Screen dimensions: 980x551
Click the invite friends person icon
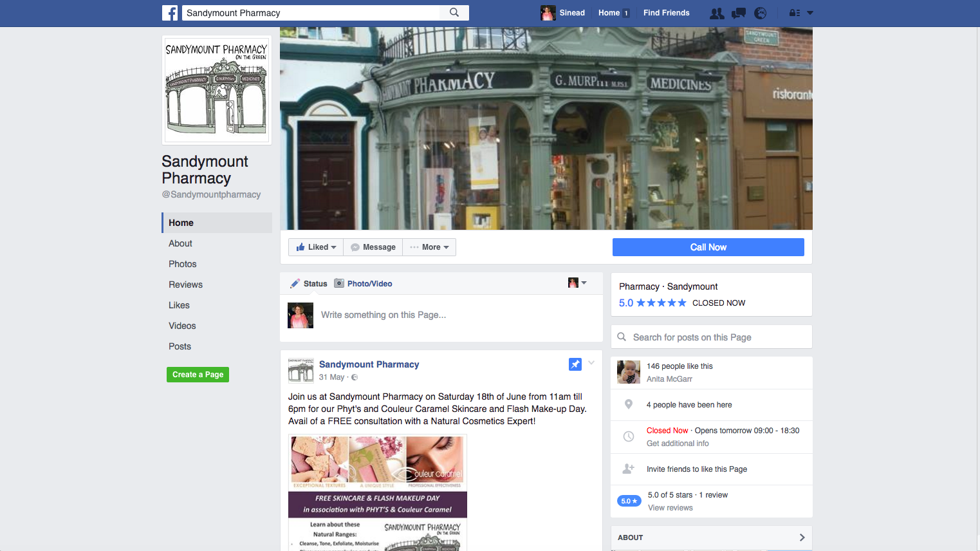[x=629, y=469]
